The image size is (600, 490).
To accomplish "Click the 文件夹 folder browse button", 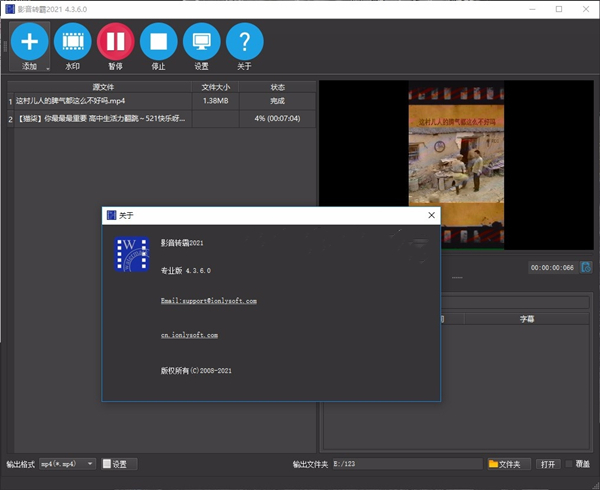I will (x=507, y=464).
